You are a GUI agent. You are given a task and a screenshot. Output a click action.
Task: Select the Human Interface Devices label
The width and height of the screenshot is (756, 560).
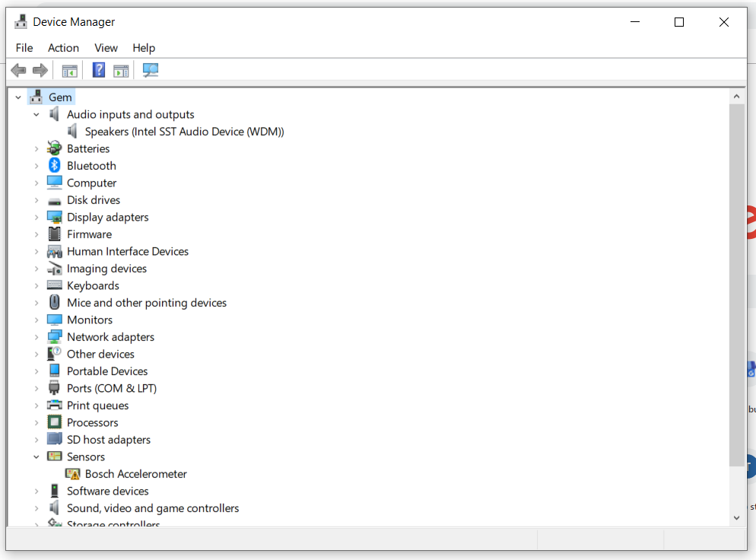(x=127, y=251)
